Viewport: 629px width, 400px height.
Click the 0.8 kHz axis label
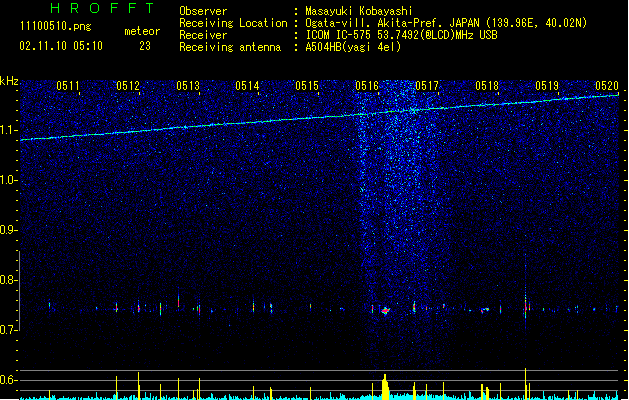pyautogui.click(x=9, y=280)
